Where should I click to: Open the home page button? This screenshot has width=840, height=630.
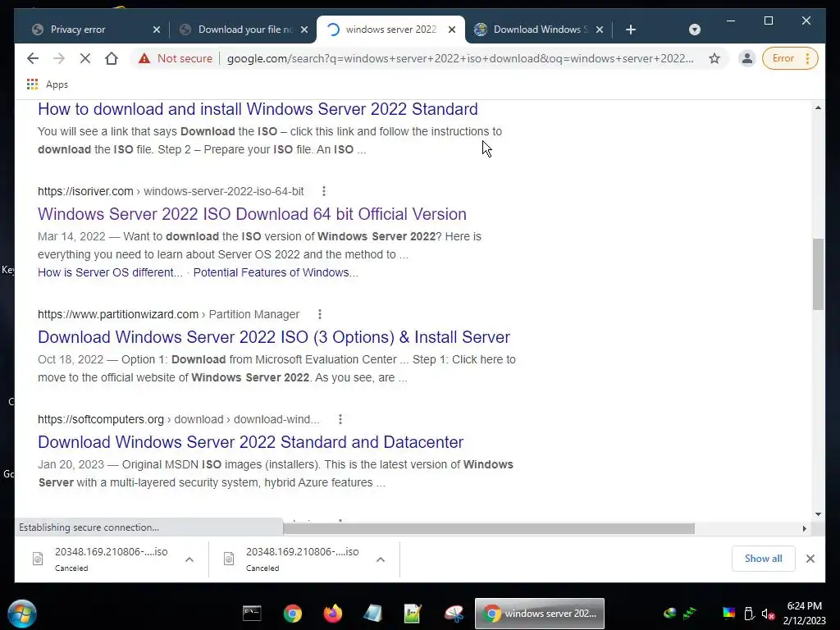click(x=112, y=58)
